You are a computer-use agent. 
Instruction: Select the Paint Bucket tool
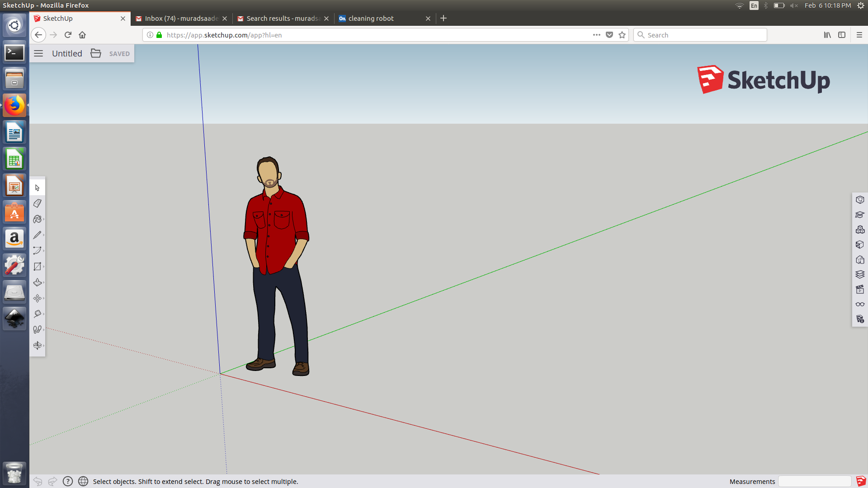(38, 219)
